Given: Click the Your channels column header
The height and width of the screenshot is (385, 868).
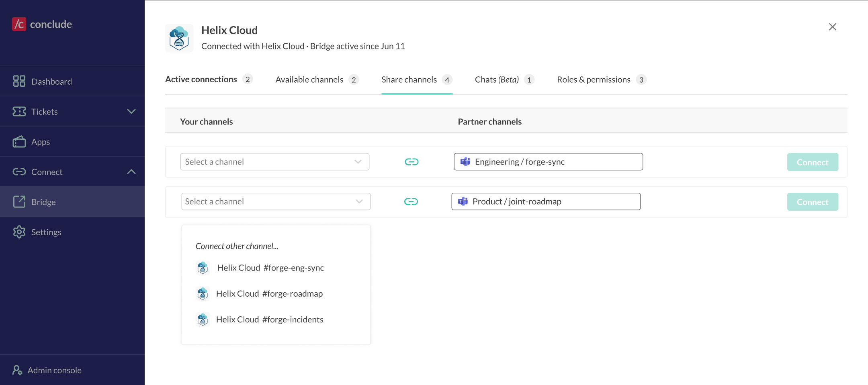Looking at the screenshot, I should pos(207,122).
